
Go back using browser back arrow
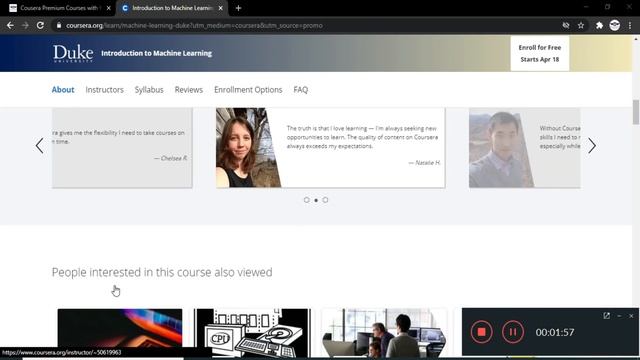coord(10,25)
